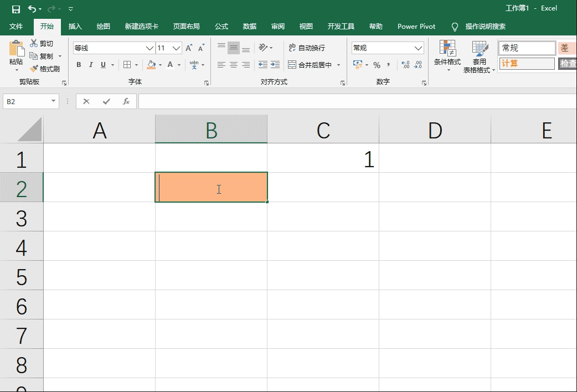Click the Cut (剪切) scissors icon
The image size is (577, 392).
point(34,43)
